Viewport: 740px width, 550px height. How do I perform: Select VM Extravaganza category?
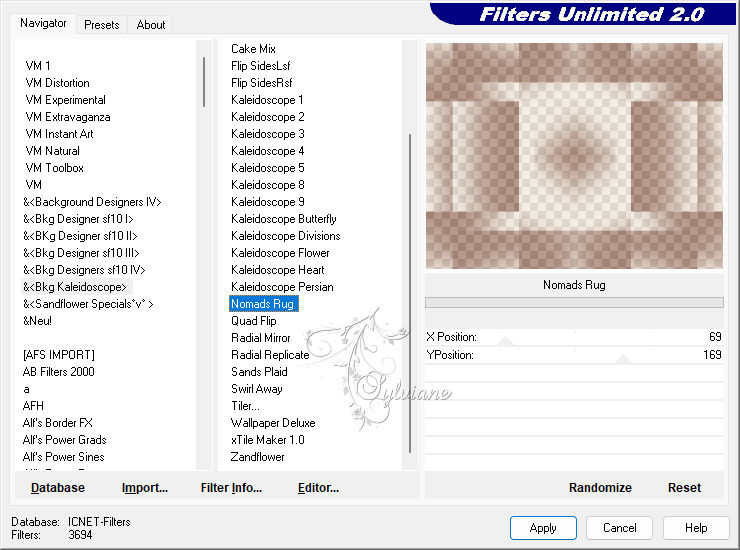pos(67,117)
